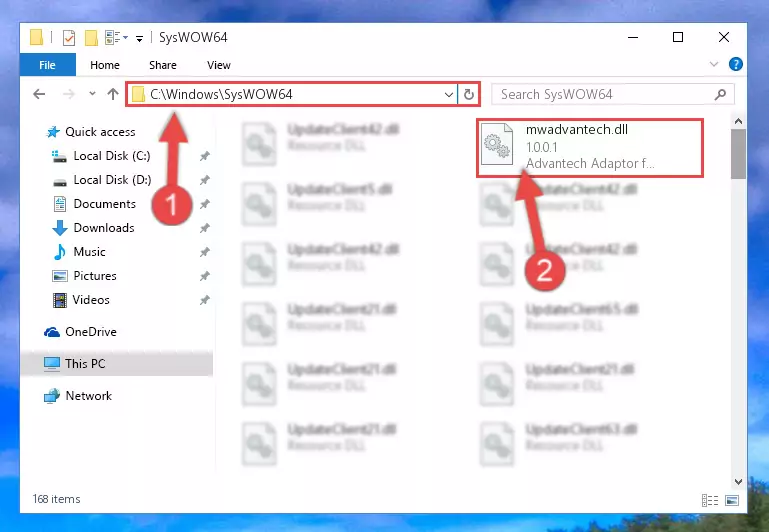The width and height of the screenshot is (769, 532).
Task: Click the pin icon beside Local Disk (D:)
Action: click(x=205, y=180)
